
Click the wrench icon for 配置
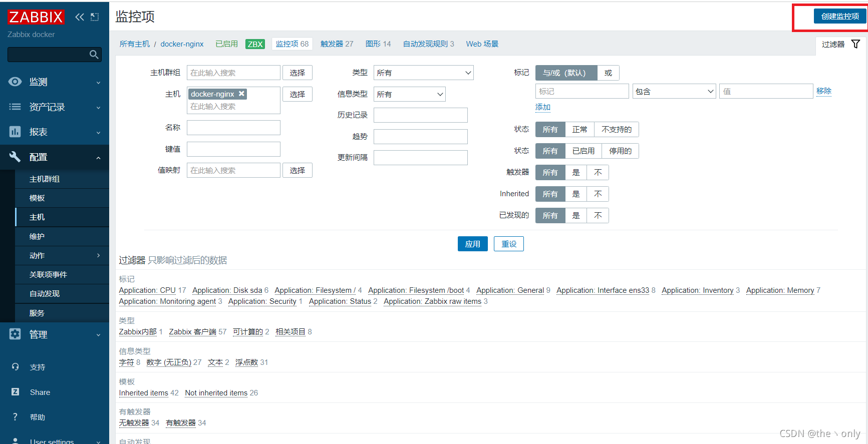point(15,157)
